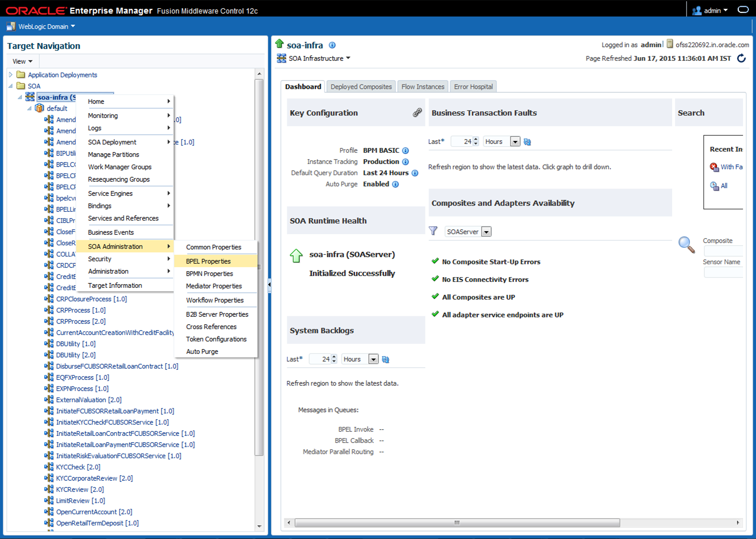Switch to the Deployed Composites tab
Screen dimensions: 756x539
361,87
